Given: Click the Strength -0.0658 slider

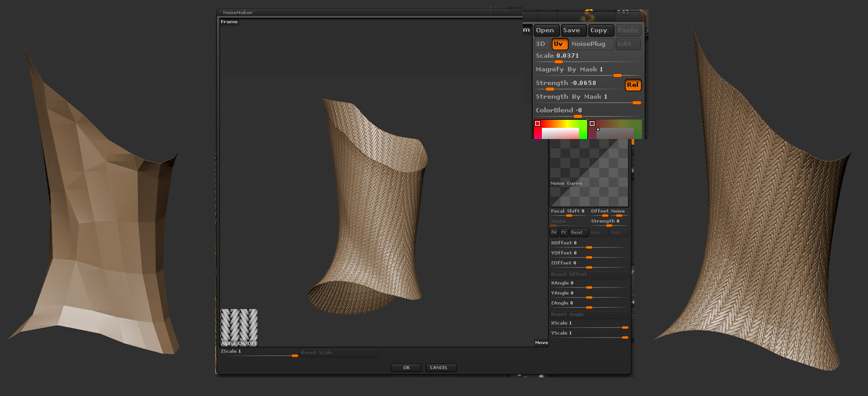Looking at the screenshot, I should coord(578,85).
